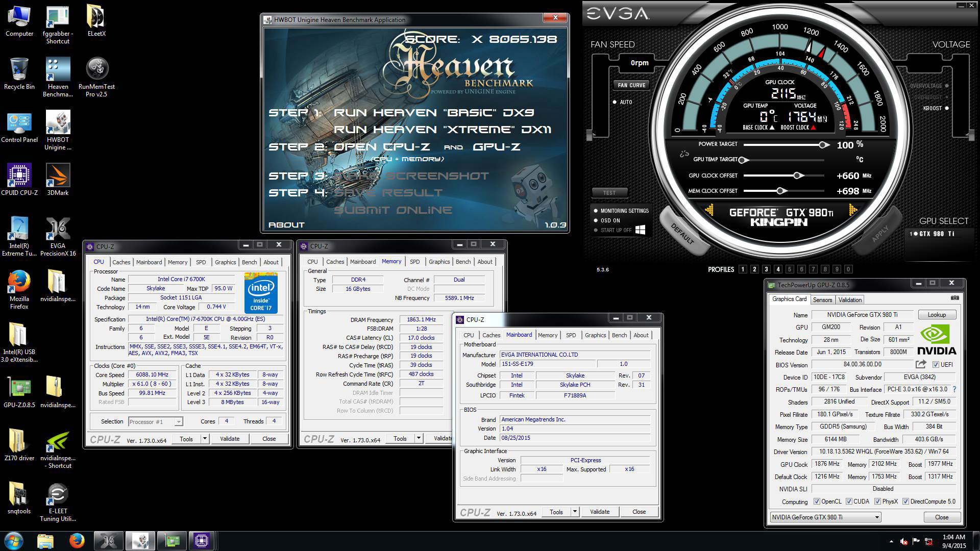Toggle the KBOOST option in PrecisionX

click(x=947, y=108)
